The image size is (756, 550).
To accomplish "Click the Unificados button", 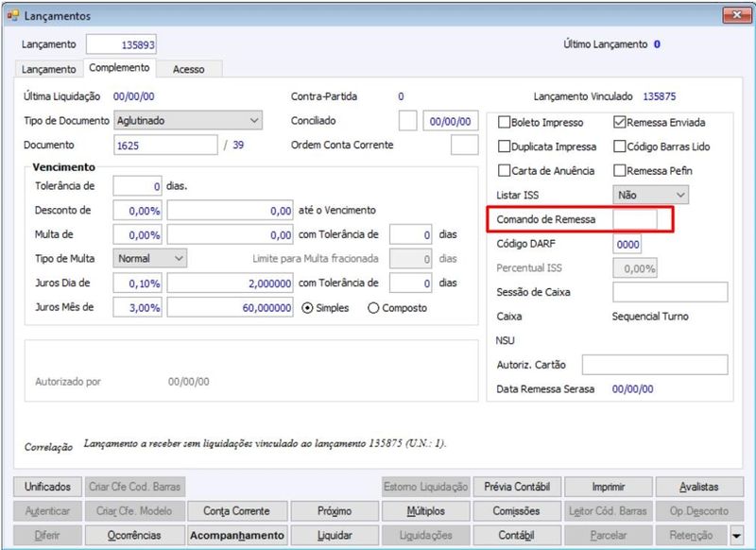I will (x=48, y=487).
